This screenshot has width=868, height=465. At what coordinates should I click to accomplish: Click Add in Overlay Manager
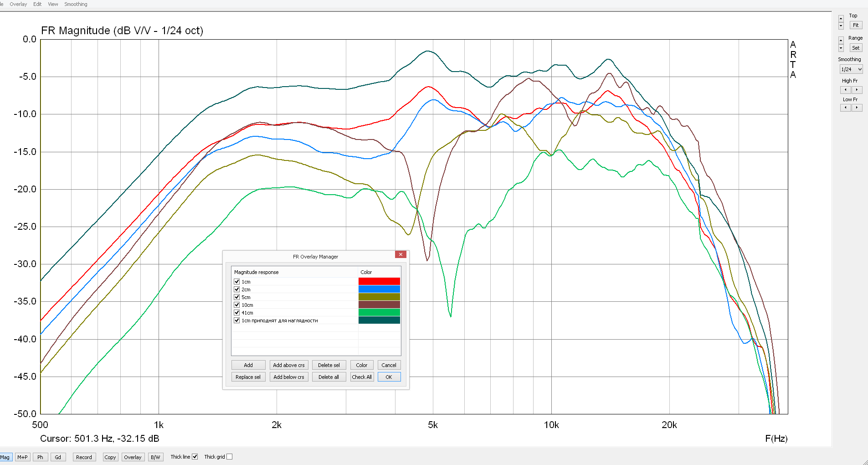[x=248, y=365]
